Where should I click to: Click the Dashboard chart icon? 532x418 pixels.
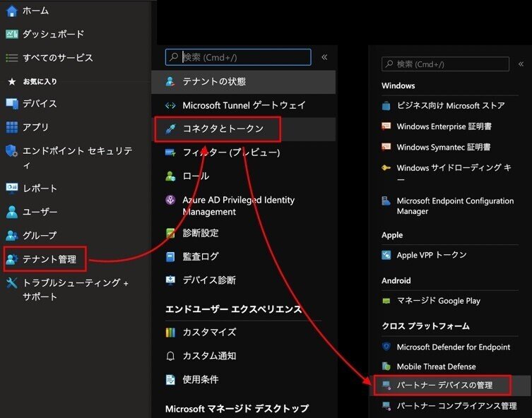click(12, 34)
